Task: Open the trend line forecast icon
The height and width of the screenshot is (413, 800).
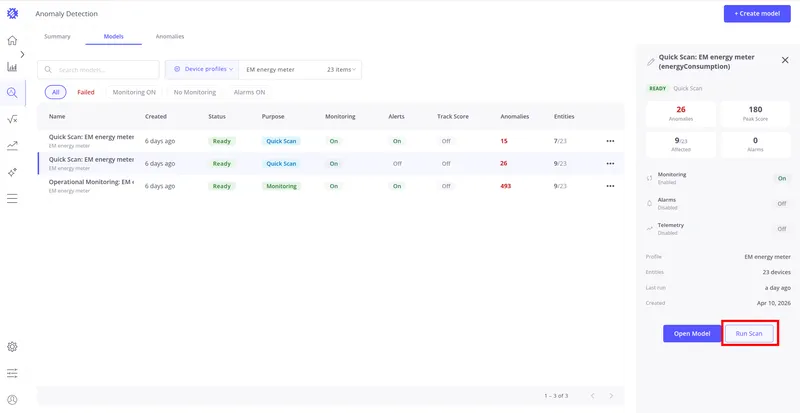Action: coord(12,146)
